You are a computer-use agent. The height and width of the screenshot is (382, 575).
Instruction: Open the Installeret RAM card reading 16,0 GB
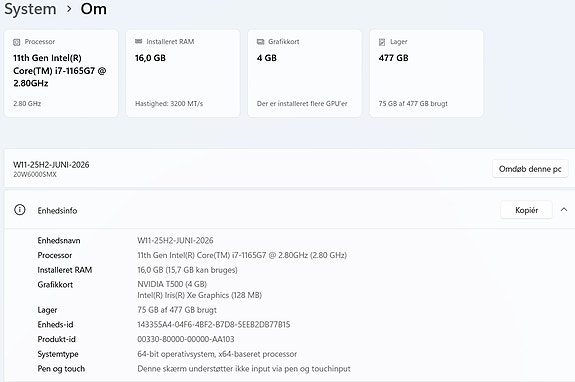pyautogui.click(x=183, y=73)
